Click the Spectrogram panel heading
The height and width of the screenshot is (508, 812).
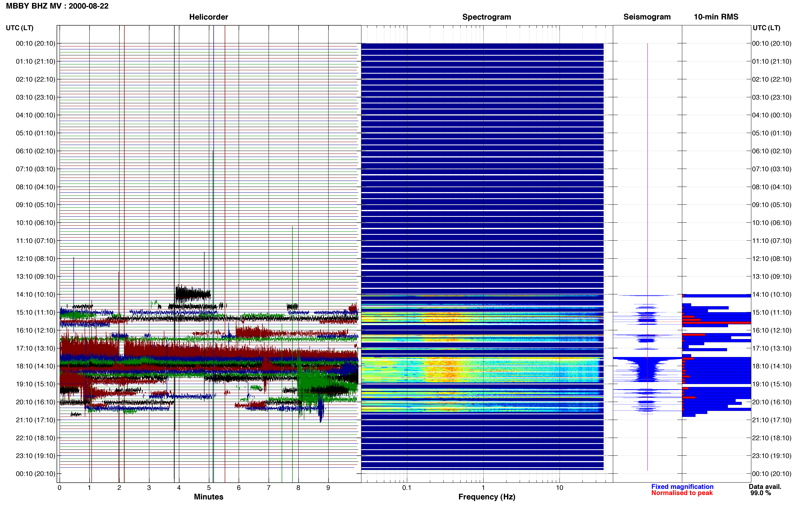[x=487, y=17]
